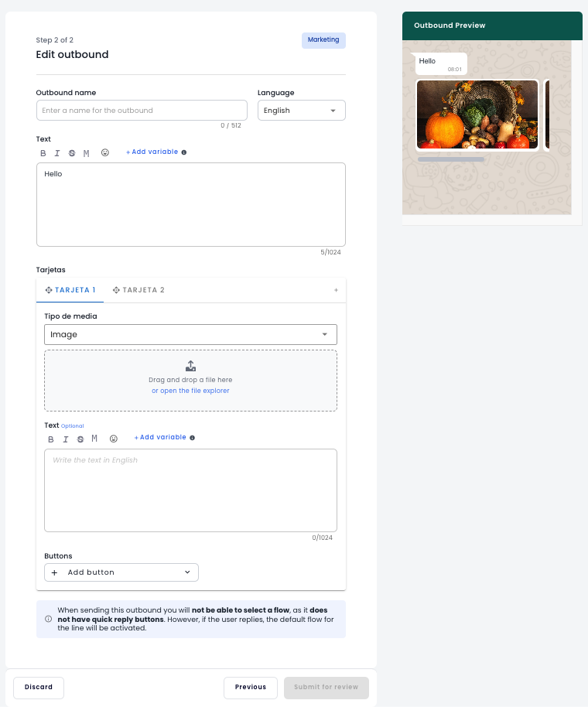Click the upload icon in drop zone
Image resolution: width=588 pixels, height=707 pixels.
click(x=191, y=366)
